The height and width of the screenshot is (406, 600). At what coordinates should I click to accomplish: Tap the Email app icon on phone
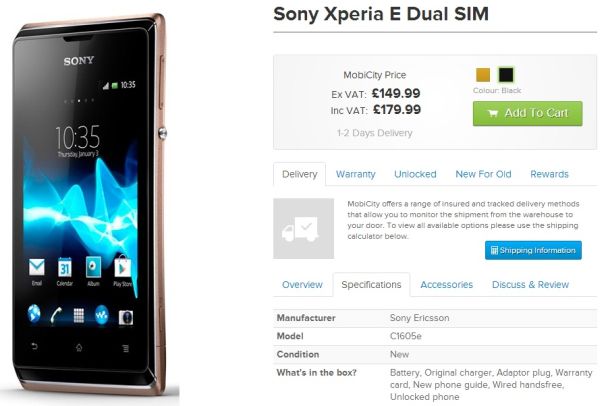[37, 267]
